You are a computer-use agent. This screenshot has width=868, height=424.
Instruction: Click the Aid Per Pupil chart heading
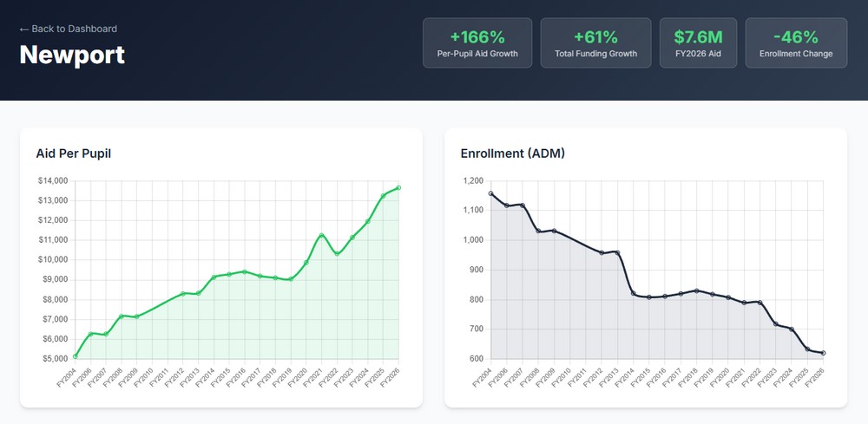coord(73,153)
